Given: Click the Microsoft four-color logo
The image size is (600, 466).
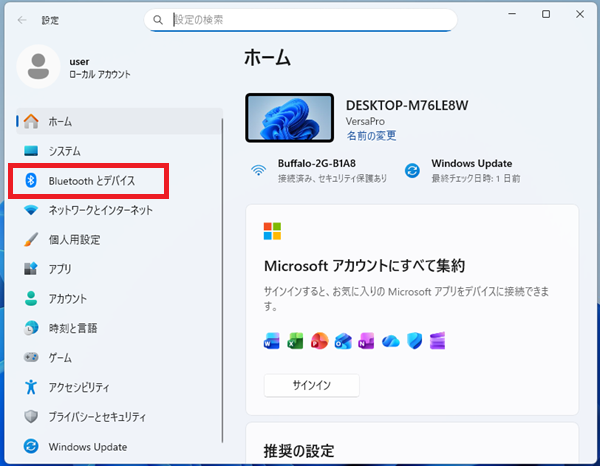Looking at the screenshot, I should point(272,231).
